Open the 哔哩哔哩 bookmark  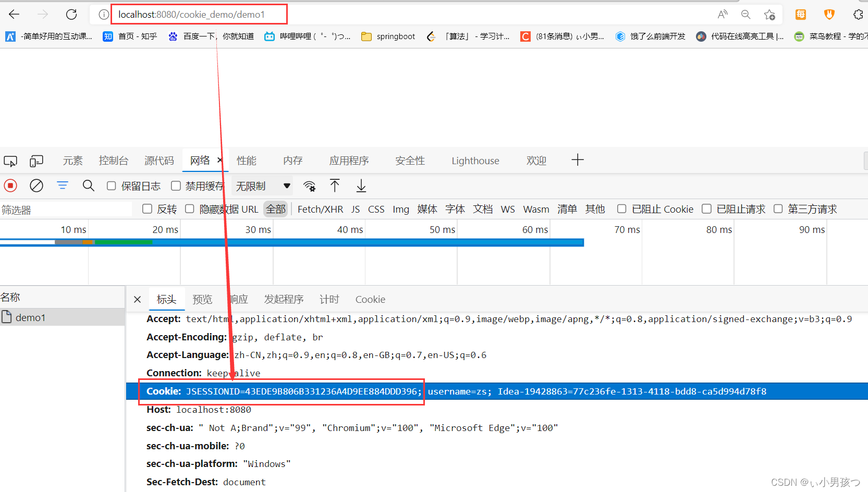[307, 36]
